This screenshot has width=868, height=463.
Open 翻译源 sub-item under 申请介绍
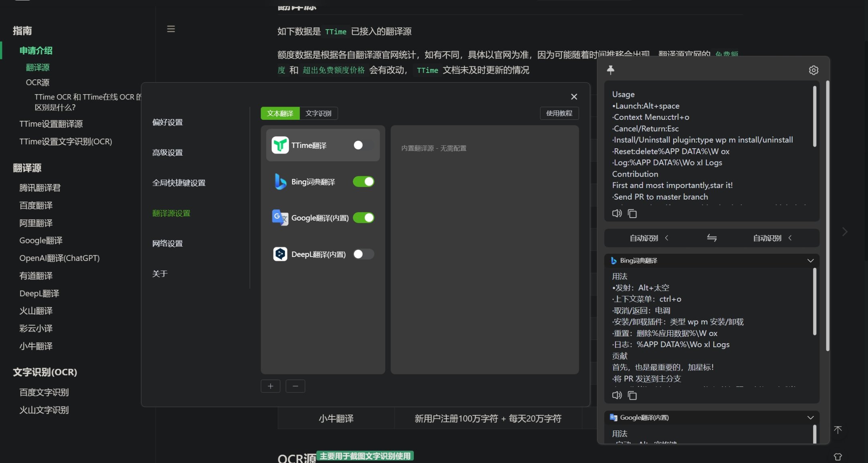(38, 67)
